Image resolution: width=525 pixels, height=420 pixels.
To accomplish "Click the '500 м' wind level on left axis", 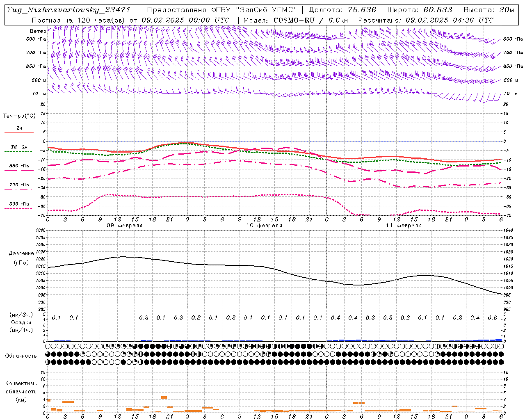I will tap(39, 80).
